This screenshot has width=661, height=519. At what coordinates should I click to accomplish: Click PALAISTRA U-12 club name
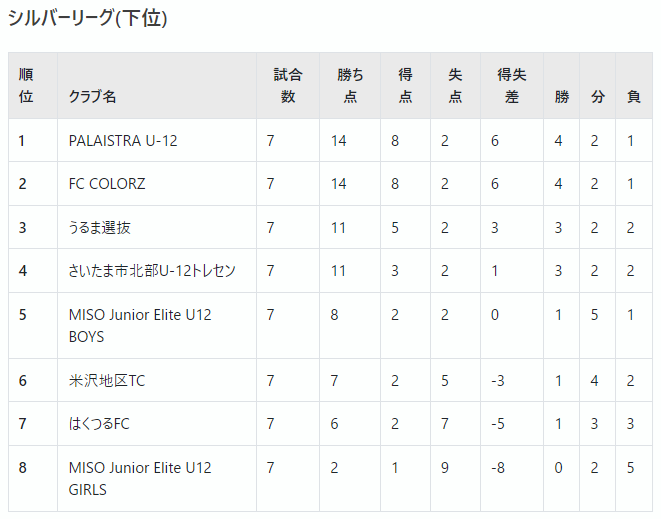coord(123,140)
